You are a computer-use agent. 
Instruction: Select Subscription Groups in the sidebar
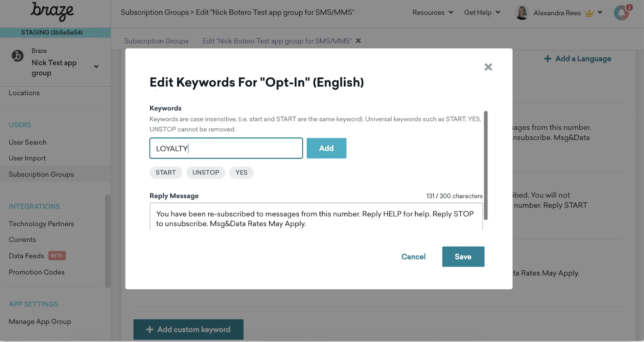click(x=41, y=174)
